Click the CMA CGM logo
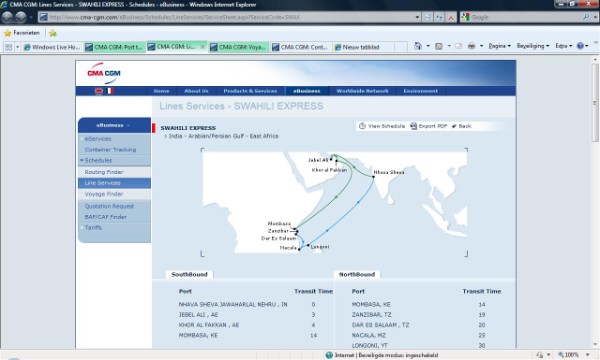 [104, 73]
